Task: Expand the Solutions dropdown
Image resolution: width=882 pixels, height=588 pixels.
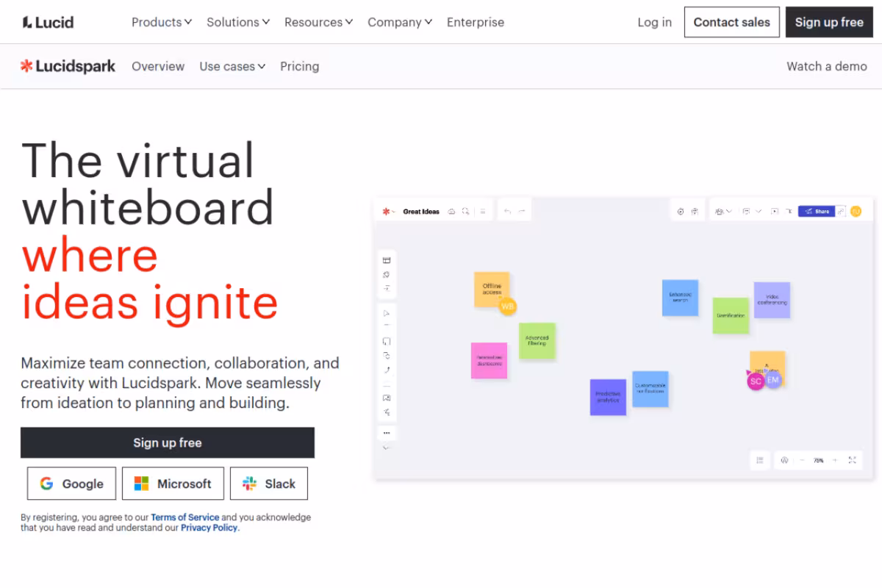Action: (x=238, y=22)
